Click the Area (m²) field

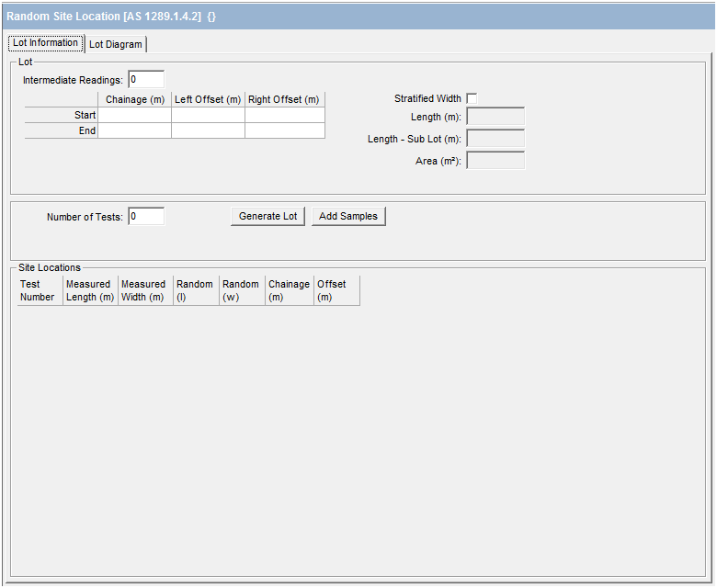pos(495,161)
